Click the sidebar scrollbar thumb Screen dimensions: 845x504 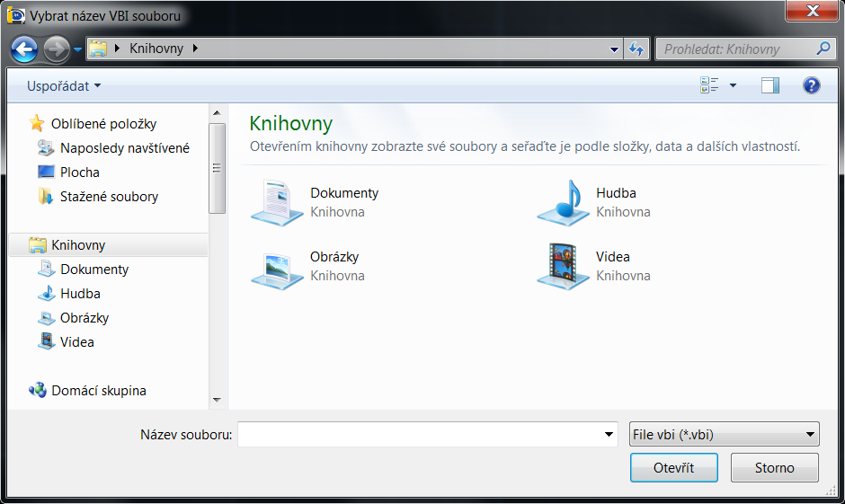coord(218,168)
